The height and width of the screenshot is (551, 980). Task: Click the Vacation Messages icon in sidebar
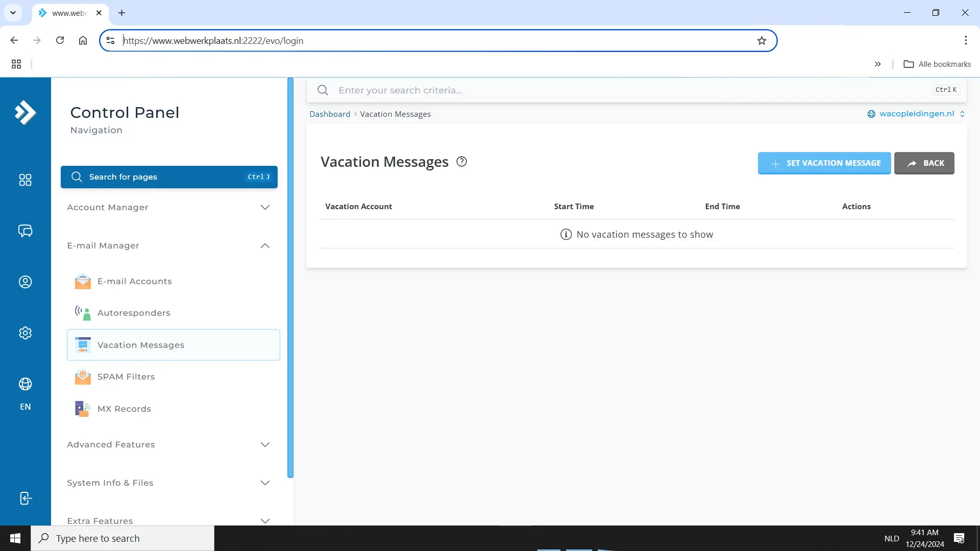(84, 344)
